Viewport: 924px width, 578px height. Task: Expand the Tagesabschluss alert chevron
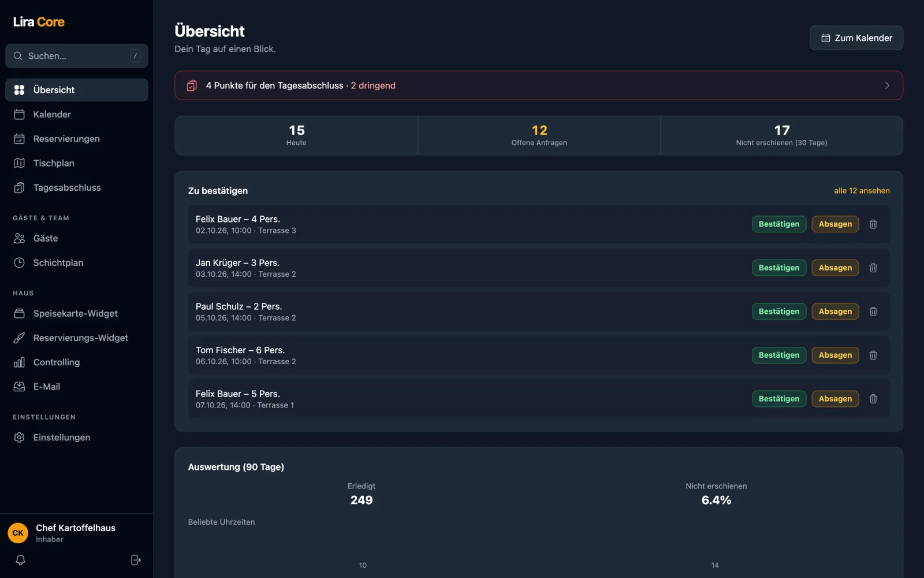pos(887,86)
